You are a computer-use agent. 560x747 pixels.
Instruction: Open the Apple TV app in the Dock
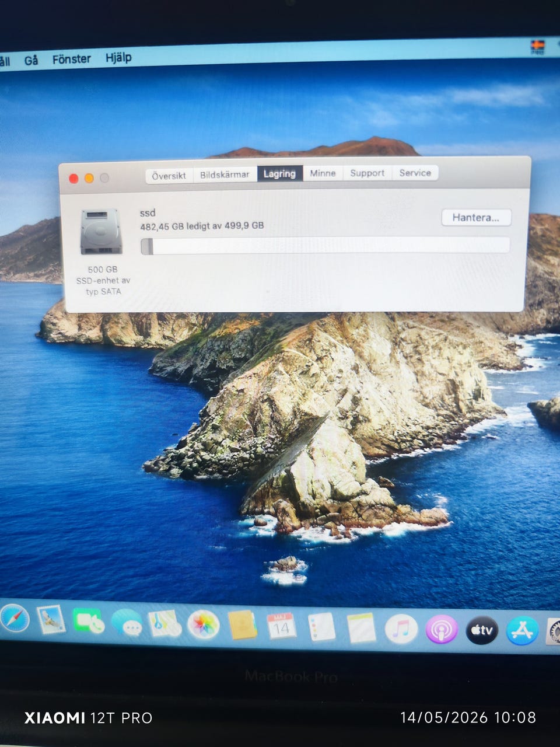482,630
